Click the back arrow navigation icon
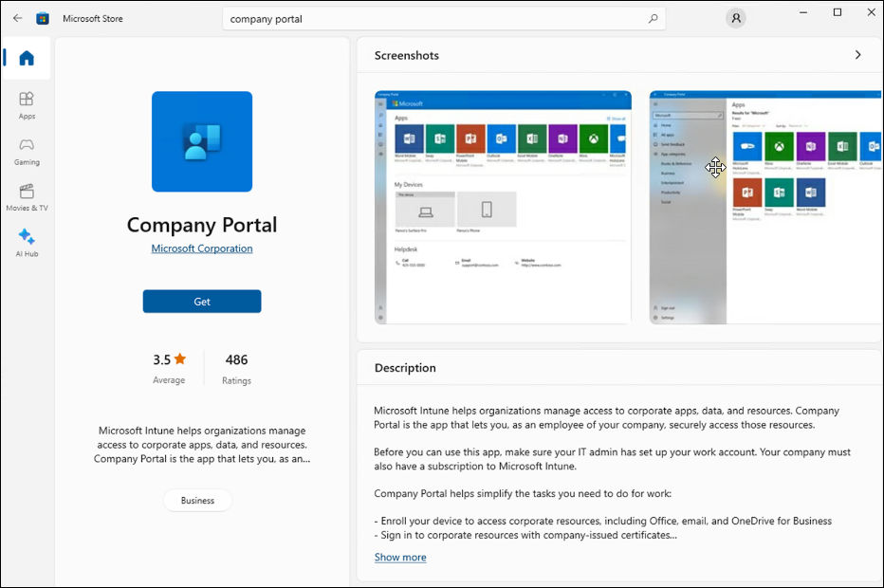Image resolution: width=884 pixels, height=588 pixels. coord(17,17)
